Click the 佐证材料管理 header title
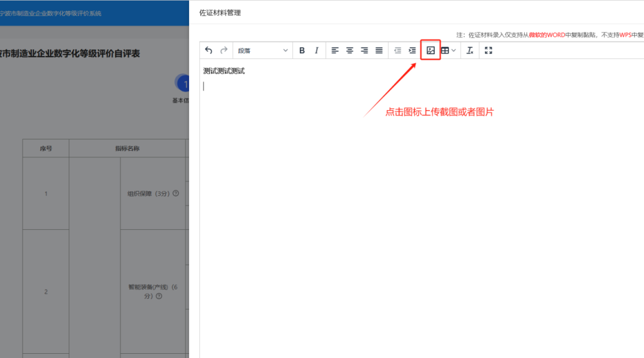644x358 pixels. tap(221, 12)
